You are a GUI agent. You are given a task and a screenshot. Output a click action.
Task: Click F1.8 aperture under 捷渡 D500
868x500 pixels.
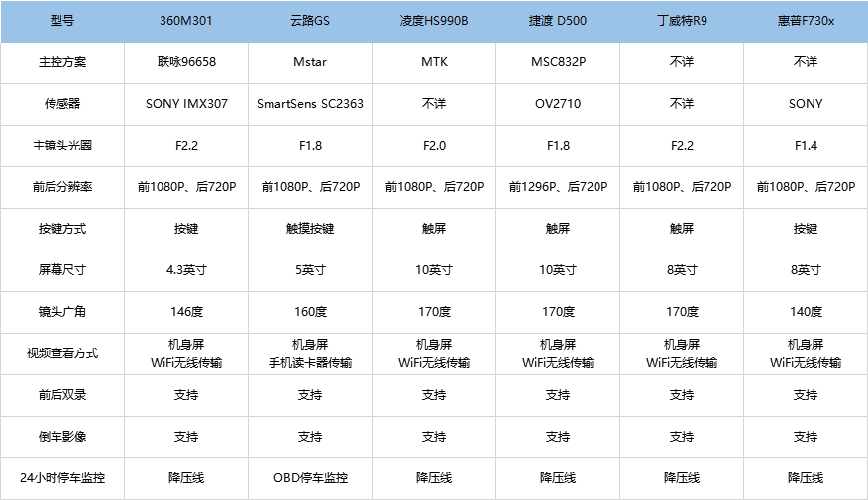(558, 146)
